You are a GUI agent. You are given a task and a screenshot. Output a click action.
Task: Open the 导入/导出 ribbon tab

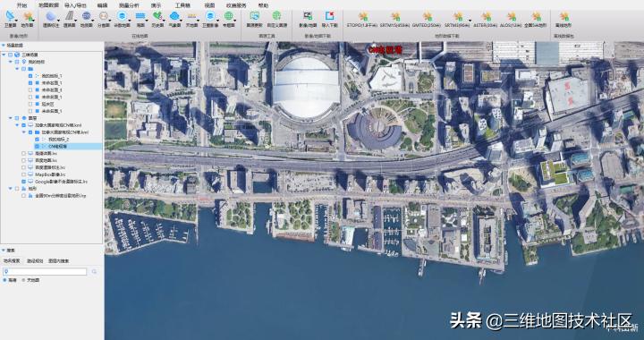tap(75, 5)
